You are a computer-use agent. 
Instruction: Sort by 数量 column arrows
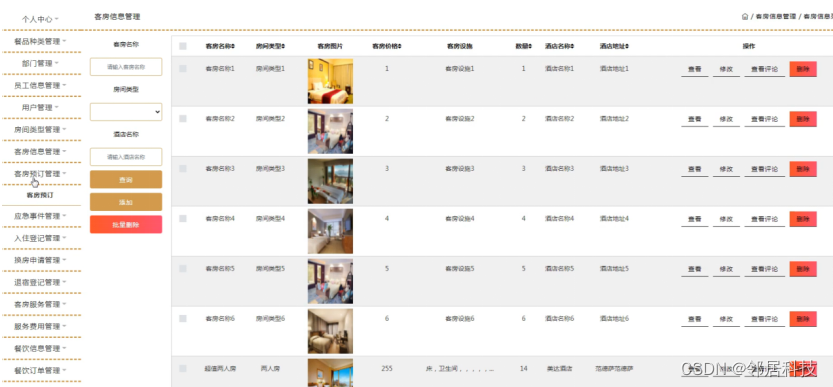tap(530, 46)
